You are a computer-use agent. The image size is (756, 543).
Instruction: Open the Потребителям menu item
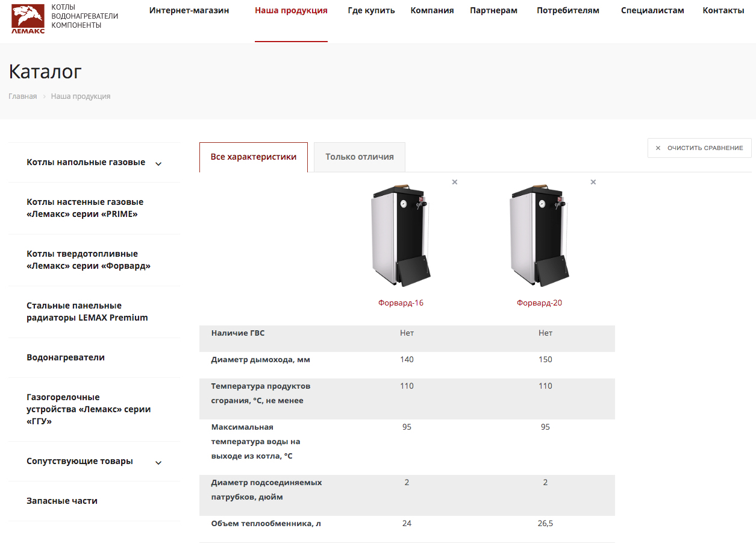(x=568, y=10)
